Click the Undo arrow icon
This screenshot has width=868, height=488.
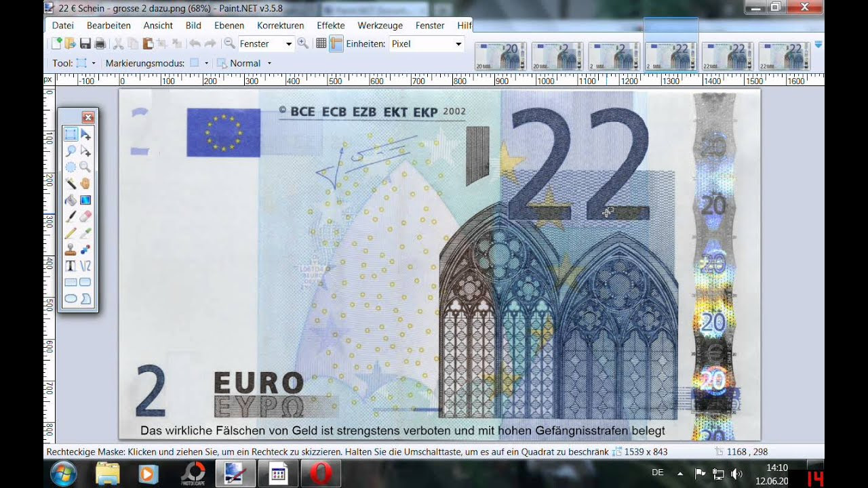pos(195,43)
